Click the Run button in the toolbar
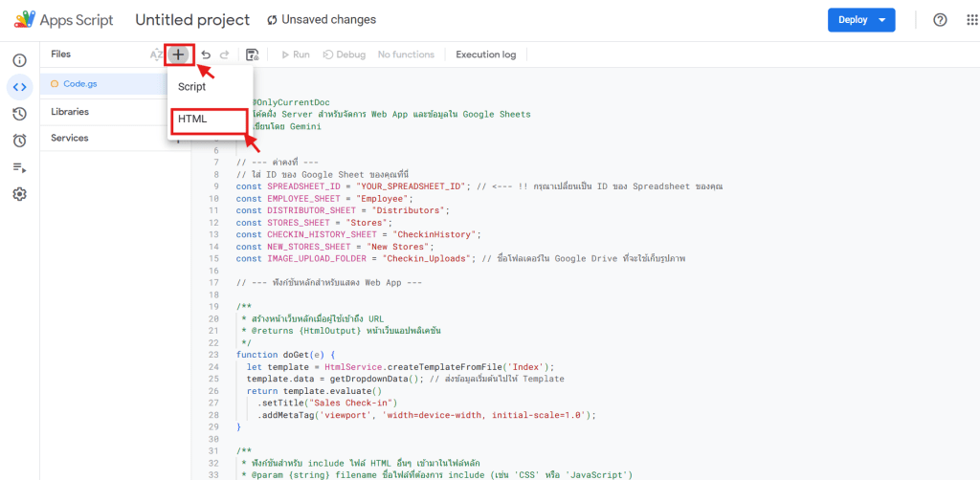 296,55
